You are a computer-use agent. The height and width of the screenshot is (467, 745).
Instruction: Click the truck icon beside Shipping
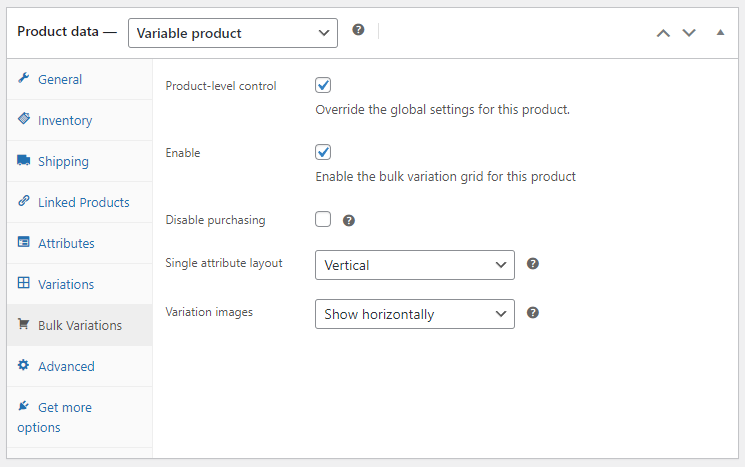click(x=24, y=160)
